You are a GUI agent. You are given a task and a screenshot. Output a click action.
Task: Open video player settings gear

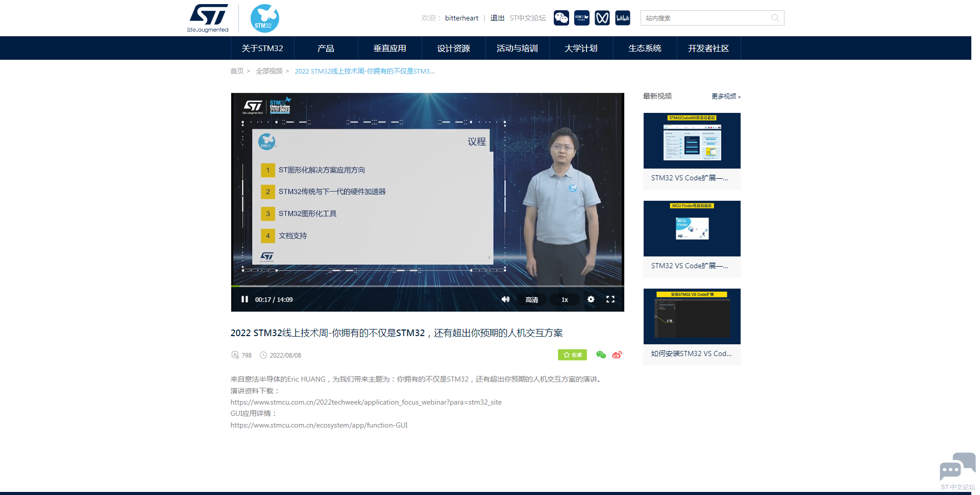tap(591, 299)
